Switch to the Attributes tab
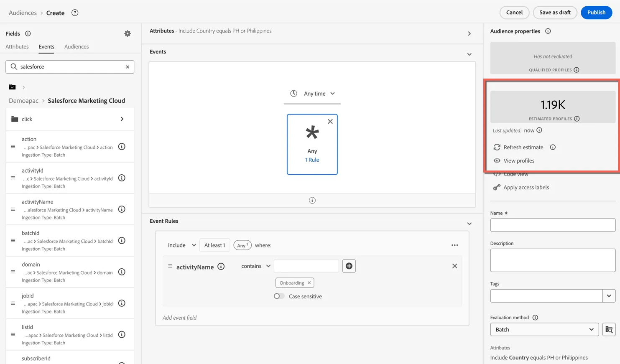This screenshot has height=364, width=620. (17, 47)
